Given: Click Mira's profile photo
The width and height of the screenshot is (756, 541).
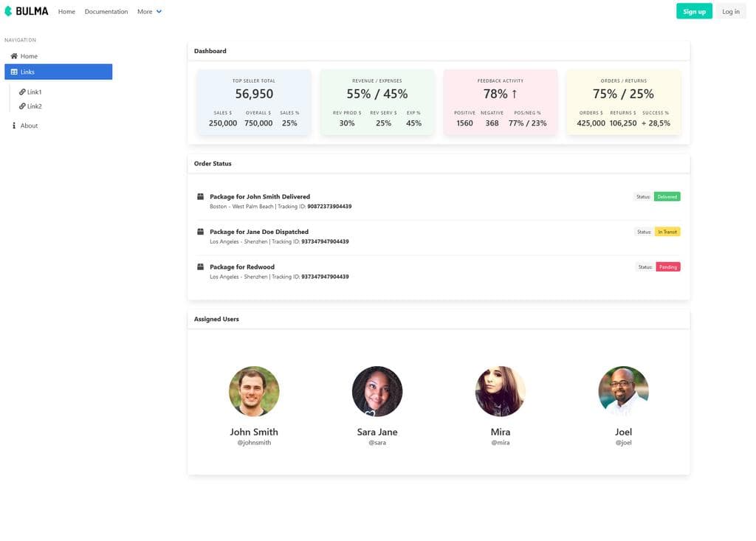Looking at the screenshot, I should pyautogui.click(x=501, y=391).
